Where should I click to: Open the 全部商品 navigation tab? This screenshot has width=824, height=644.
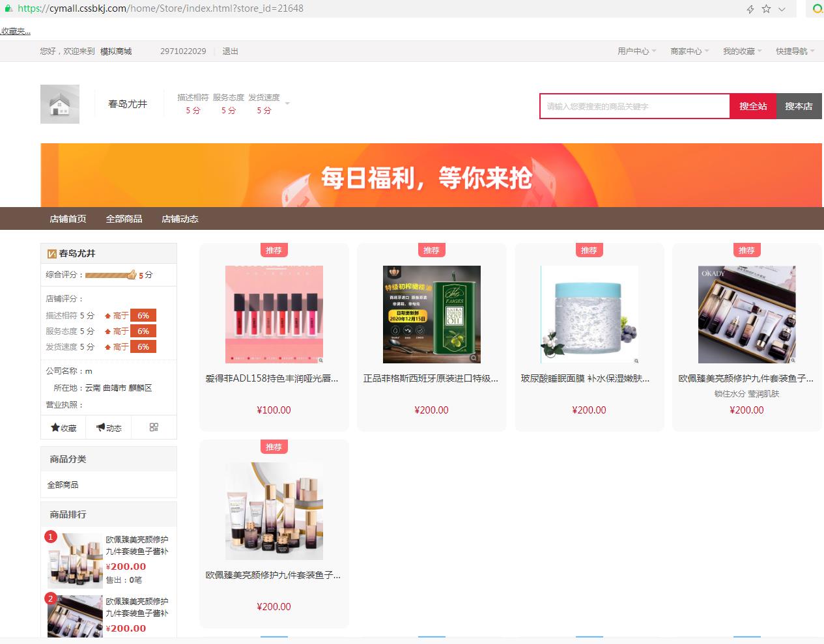pos(124,219)
